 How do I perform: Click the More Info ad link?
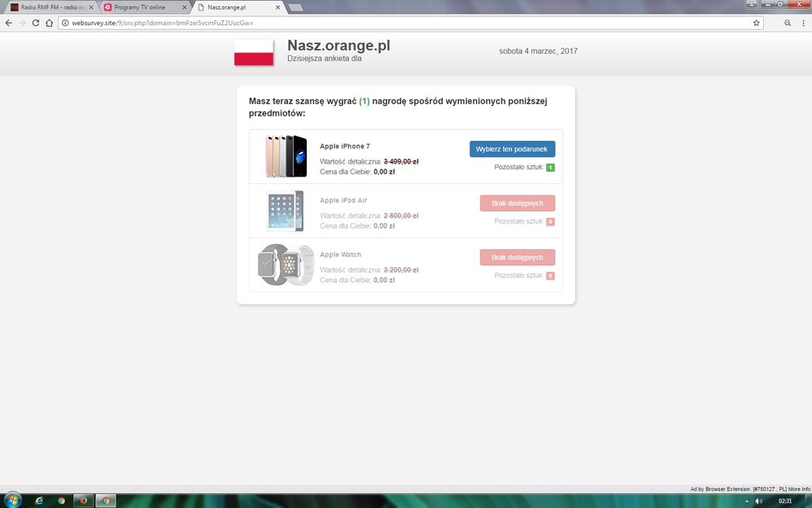coord(799,489)
